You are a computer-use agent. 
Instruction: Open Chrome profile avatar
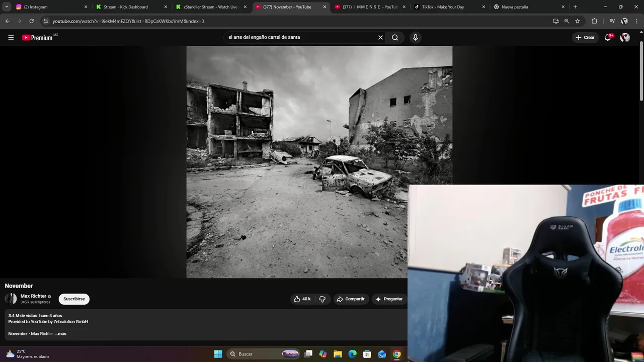[624, 21]
